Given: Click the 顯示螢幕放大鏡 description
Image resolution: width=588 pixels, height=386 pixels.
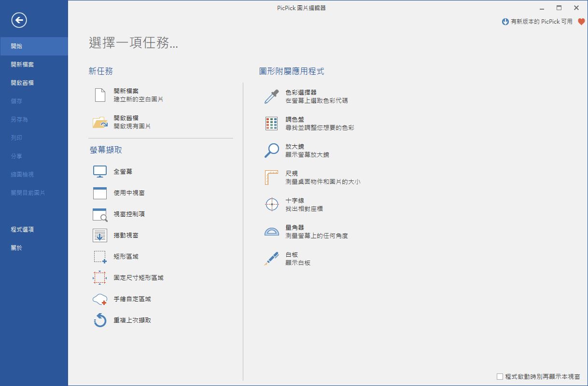Looking at the screenshot, I should pyautogui.click(x=307, y=155).
